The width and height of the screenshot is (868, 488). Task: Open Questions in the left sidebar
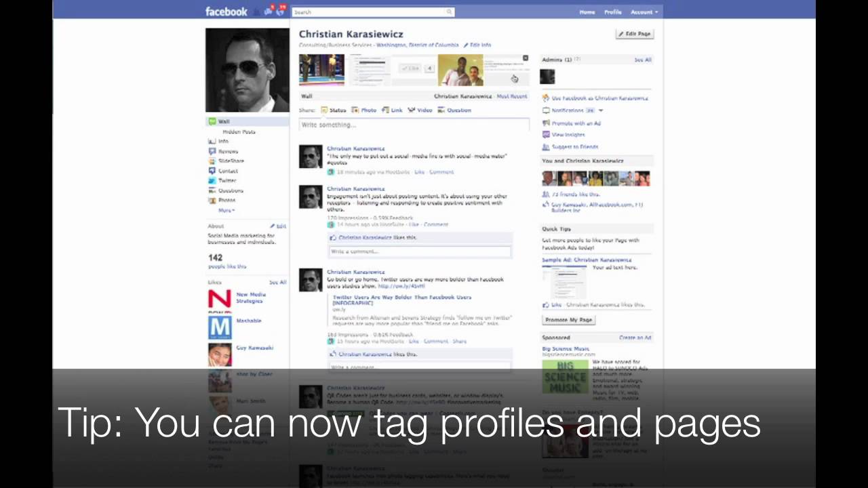225,190
